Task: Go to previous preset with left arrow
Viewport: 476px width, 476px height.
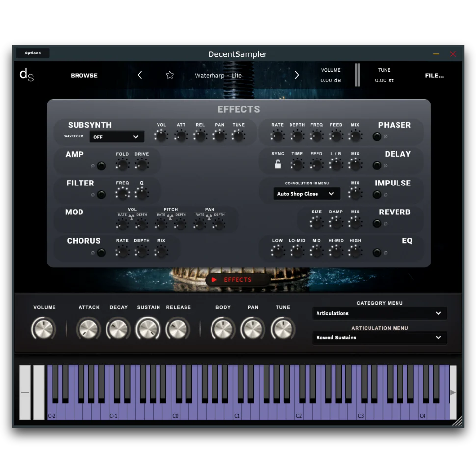Action: tap(140, 75)
